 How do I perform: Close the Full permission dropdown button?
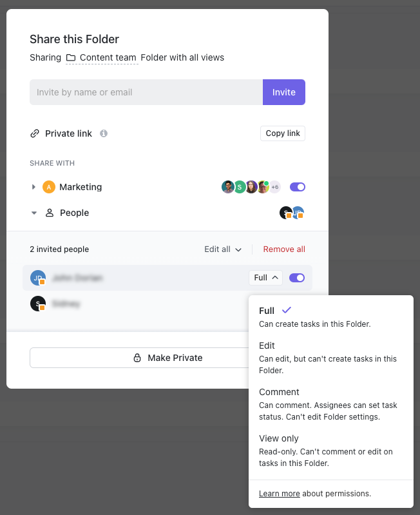click(265, 278)
